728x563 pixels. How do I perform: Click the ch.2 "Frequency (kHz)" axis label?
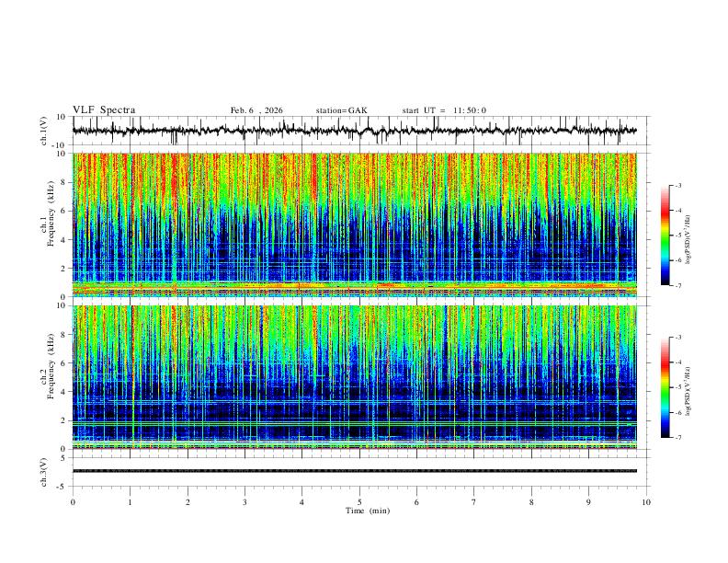[51, 367]
